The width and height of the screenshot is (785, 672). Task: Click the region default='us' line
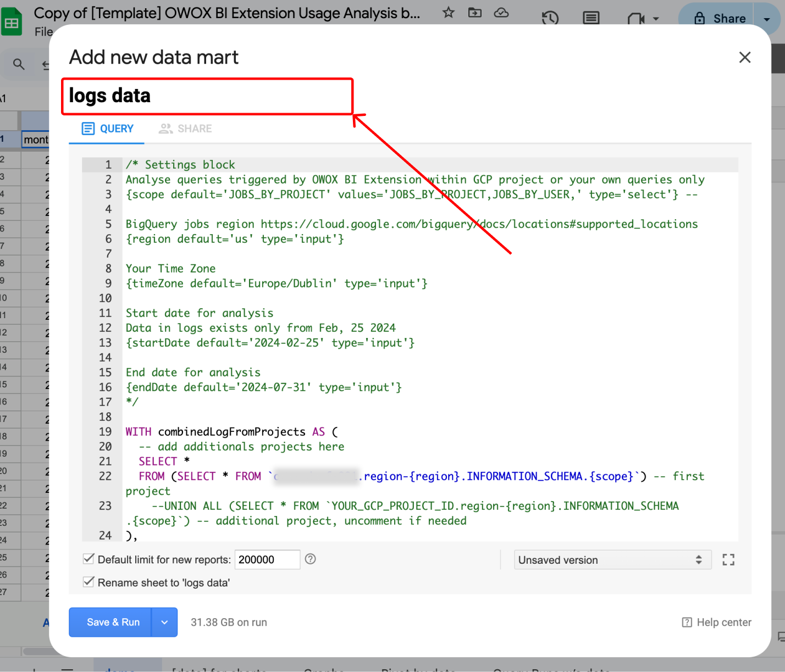[x=235, y=239]
